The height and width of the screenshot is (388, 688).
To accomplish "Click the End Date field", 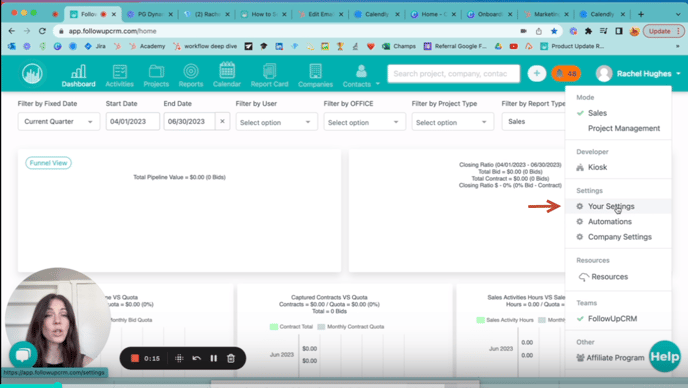I will 190,122.
